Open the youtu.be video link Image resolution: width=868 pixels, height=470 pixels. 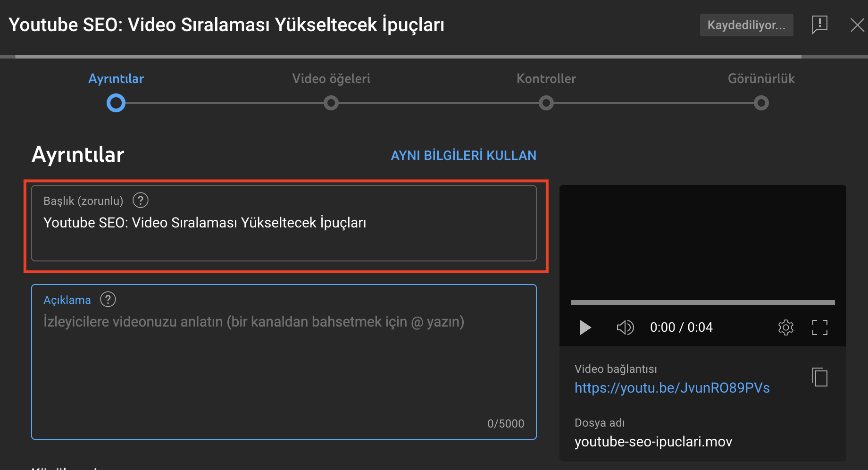pos(672,388)
